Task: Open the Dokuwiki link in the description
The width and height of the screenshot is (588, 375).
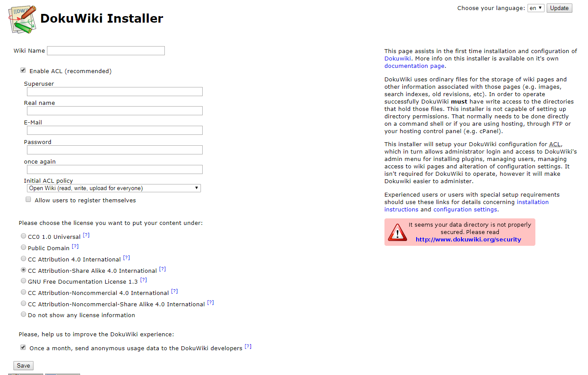Action: point(398,58)
